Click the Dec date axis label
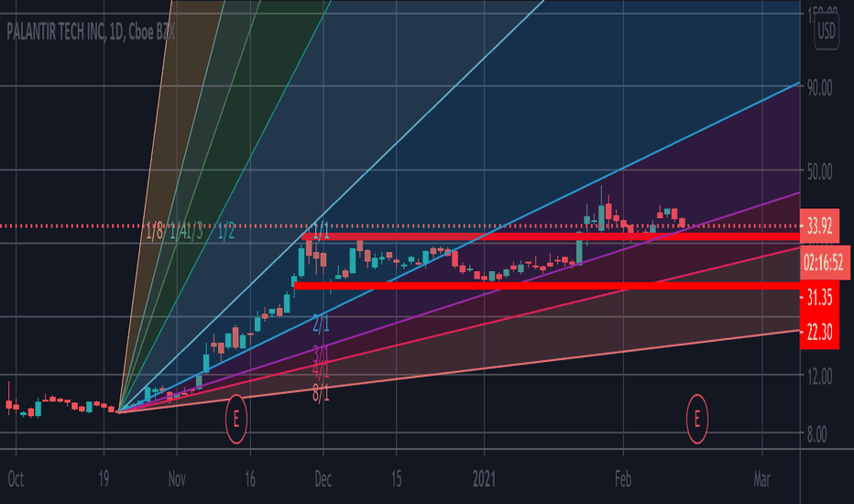 (x=323, y=479)
